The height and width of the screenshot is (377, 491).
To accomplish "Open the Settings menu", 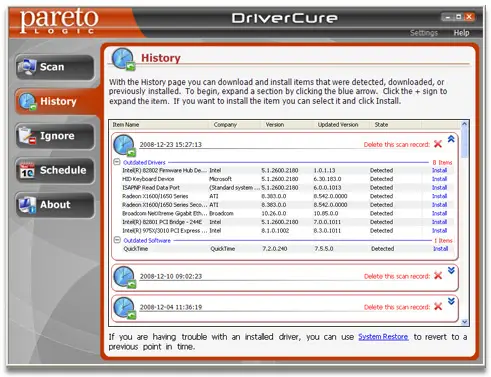I will coord(424,33).
